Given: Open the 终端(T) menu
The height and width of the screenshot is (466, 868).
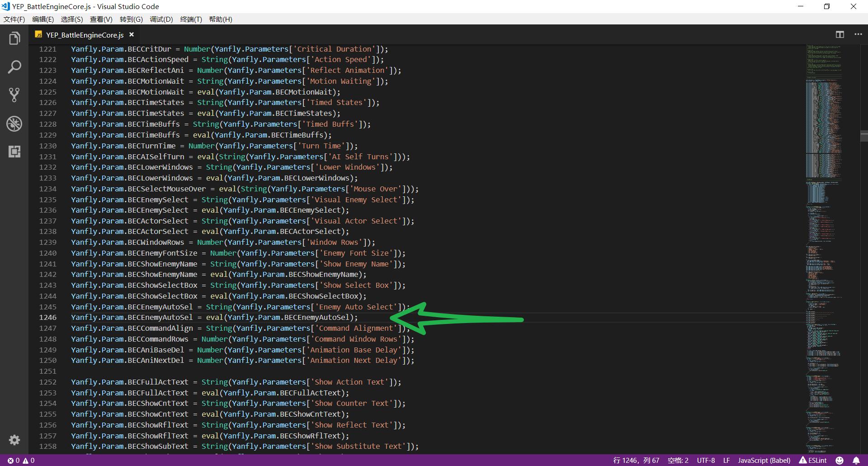Looking at the screenshot, I should [x=191, y=19].
